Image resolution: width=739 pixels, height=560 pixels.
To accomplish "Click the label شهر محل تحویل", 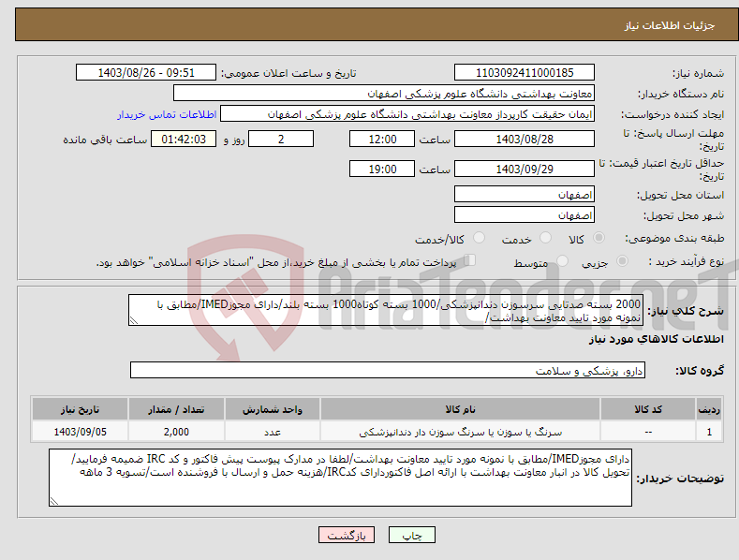I will [x=684, y=216].
